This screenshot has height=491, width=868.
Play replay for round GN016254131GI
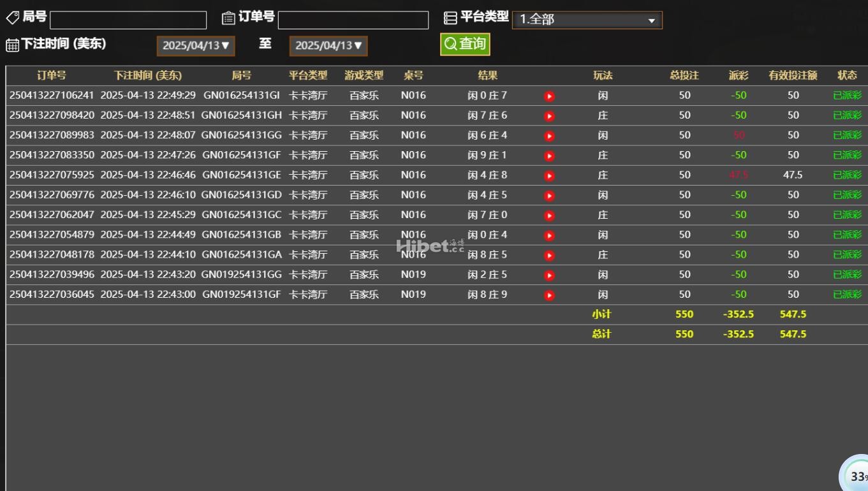549,96
